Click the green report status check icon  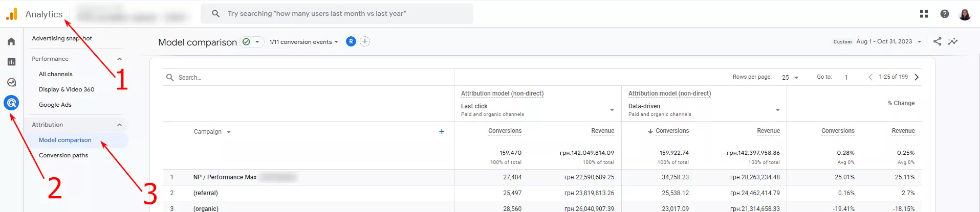tap(246, 42)
